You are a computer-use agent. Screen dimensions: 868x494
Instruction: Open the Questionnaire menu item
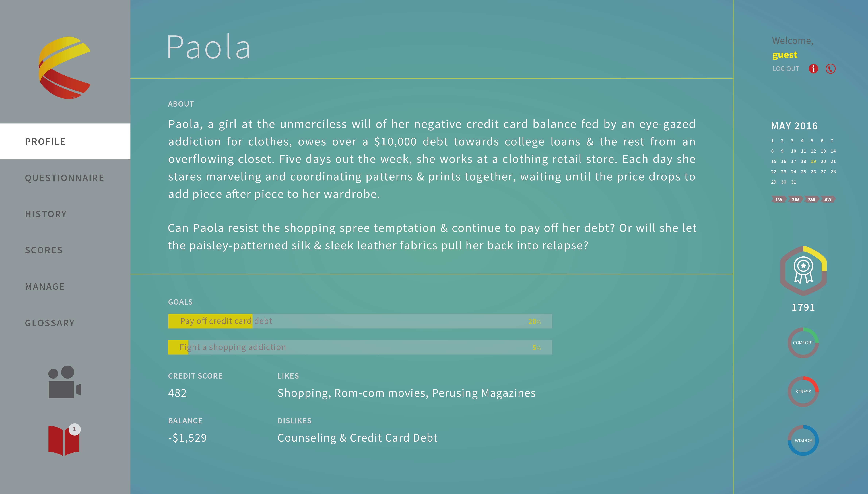click(65, 178)
